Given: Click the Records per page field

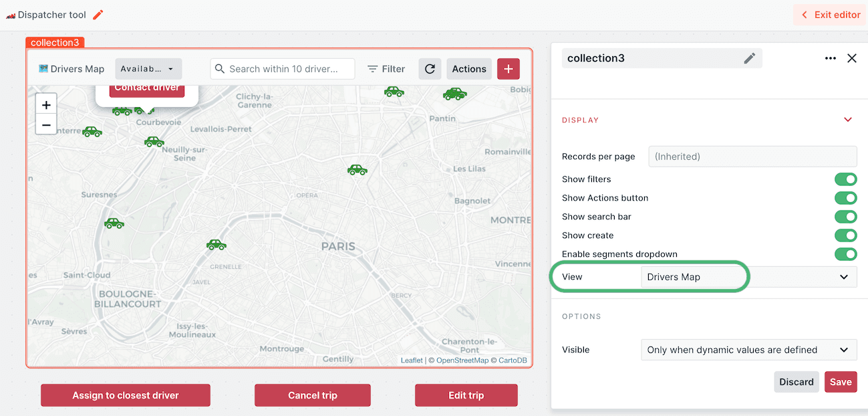Looking at the screenshot, I should coord(752,157).
